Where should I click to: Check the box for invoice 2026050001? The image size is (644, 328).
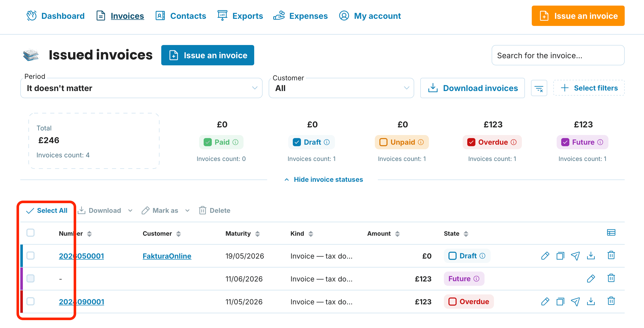30,256
